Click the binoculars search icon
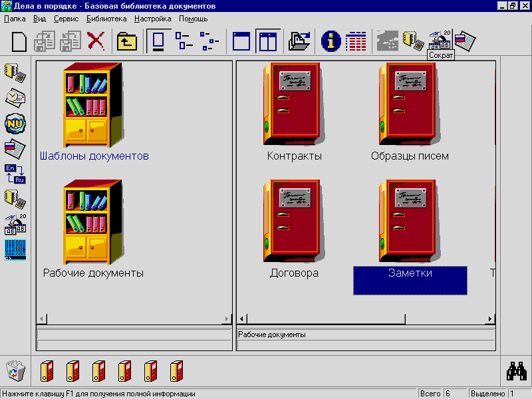The image size is (532, 399). [x=517, y=370]
